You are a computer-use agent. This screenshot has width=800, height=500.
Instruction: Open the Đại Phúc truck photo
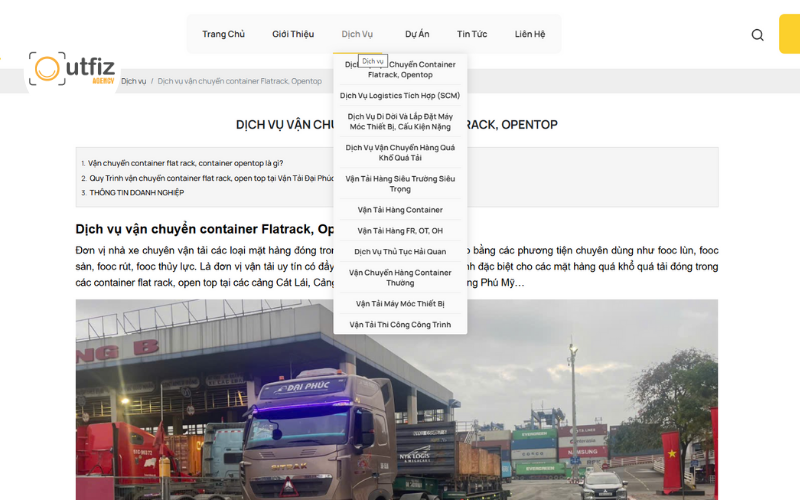397,399
